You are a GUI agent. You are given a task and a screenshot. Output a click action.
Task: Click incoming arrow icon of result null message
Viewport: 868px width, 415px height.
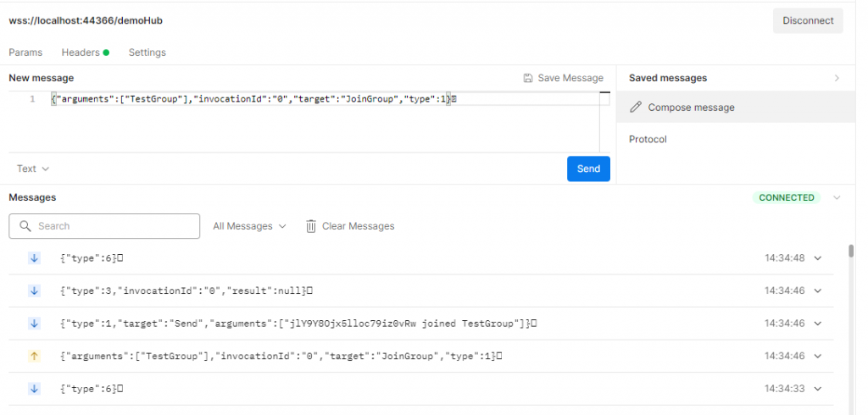pyautogui.click(x=34, y=290)
